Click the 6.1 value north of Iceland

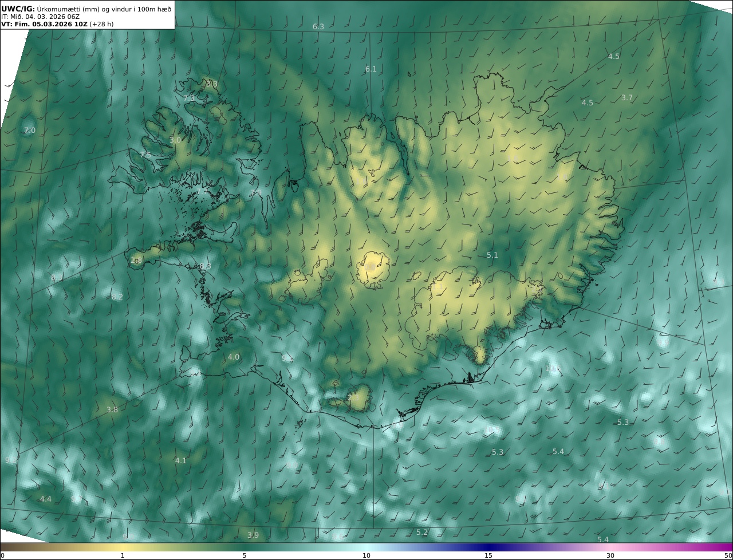371,69
